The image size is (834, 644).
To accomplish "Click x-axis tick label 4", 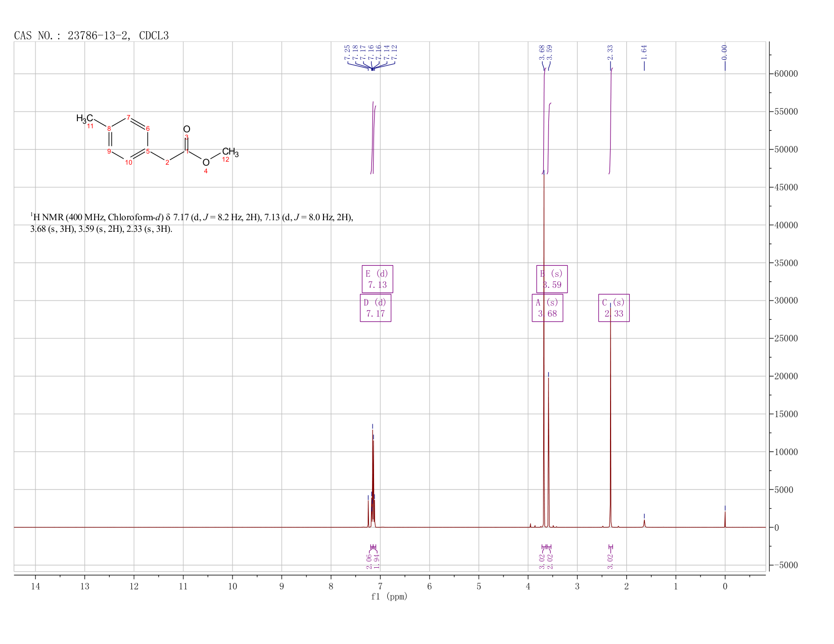I will pos(528,586).
